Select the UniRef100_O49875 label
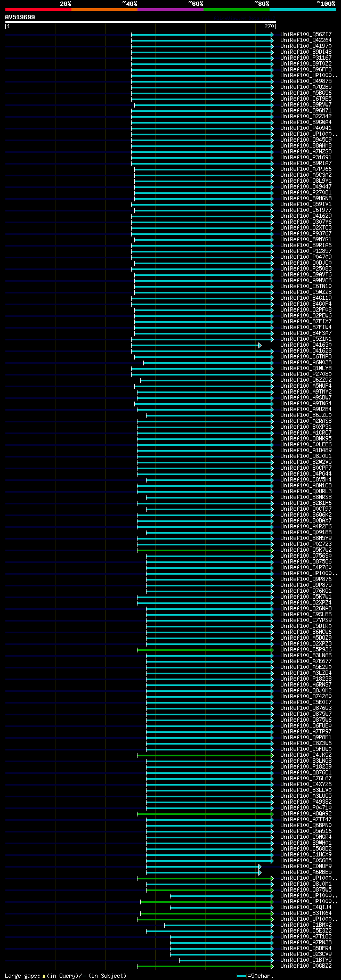 306,81
